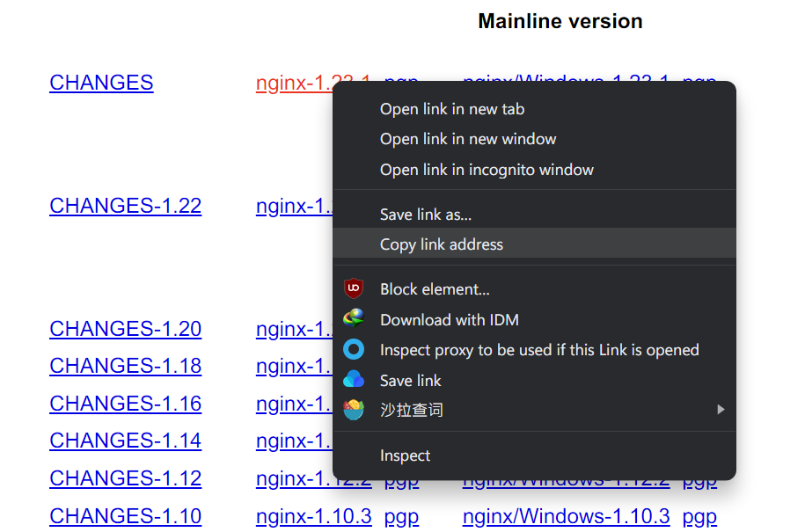This screenshot has height=532, width=805.
Task: Expand the 沙拉查词 submenu arrow
Action: (x=721, y=410)
